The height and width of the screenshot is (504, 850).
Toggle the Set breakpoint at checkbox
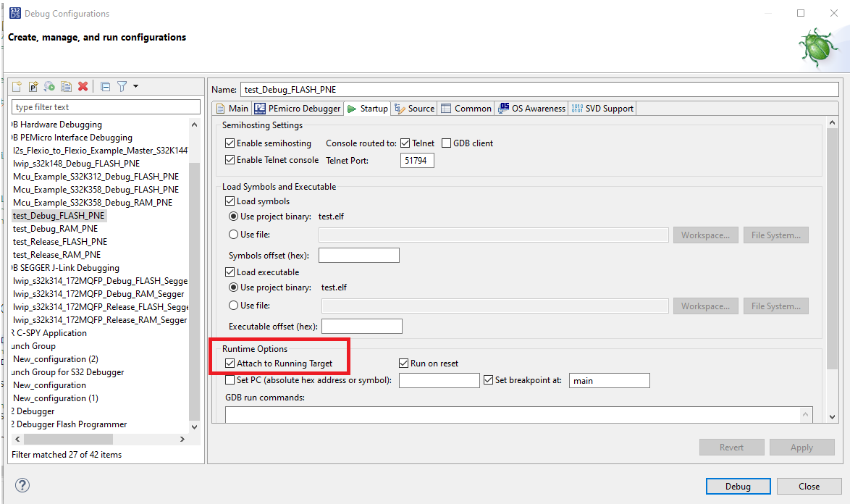(489, 380)
